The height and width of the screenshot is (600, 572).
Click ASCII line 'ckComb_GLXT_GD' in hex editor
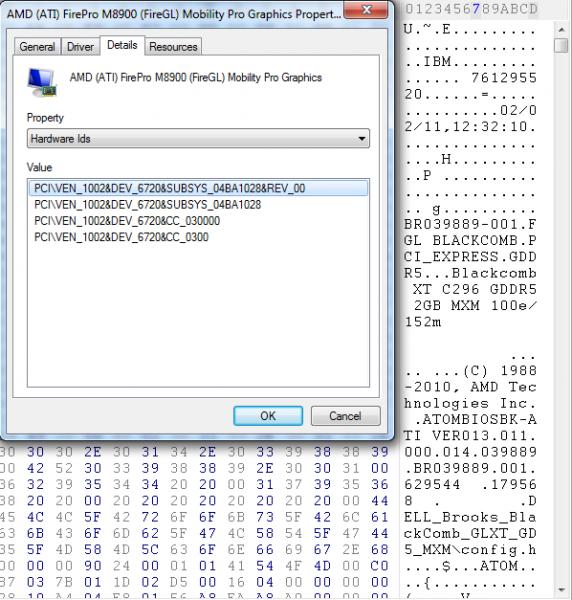[470, 533]
